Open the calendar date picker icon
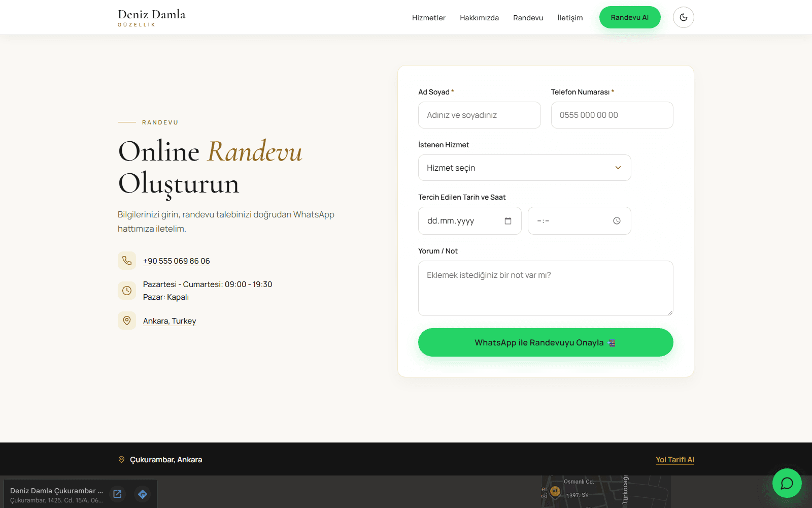This screenshot has width=812, height=508. click(508, 221)
